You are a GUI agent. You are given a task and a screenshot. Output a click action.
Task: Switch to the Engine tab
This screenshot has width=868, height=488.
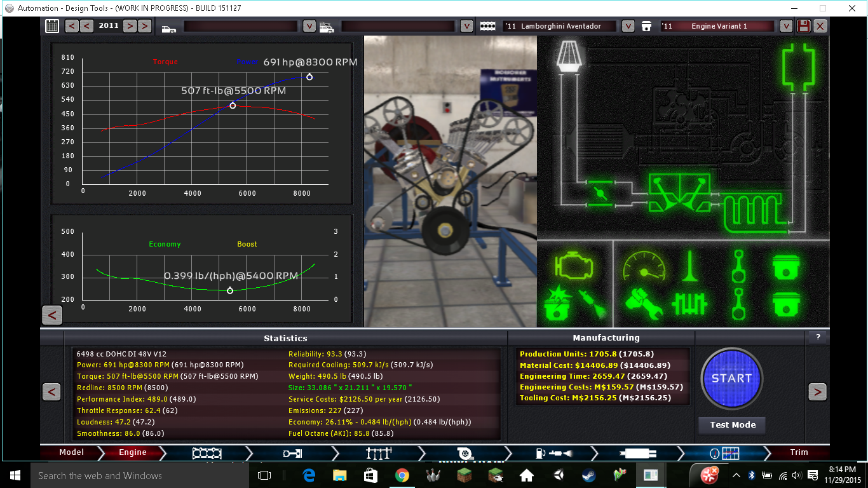pos(132,452)
